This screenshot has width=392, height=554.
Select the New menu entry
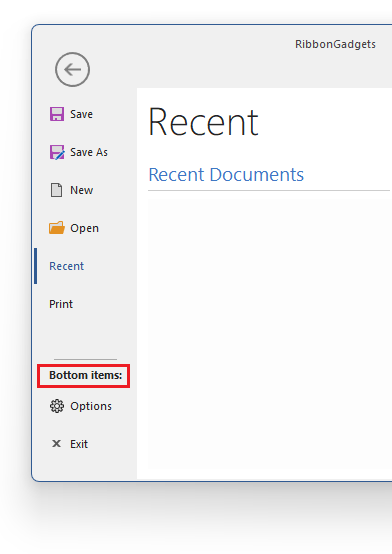coord(86,190)
